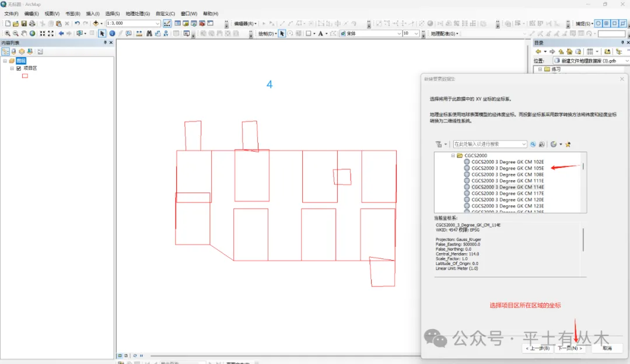Open the Measure tool
Viewport: 630px width, 364px height.
pyautogui.click(x=139, y=34)
